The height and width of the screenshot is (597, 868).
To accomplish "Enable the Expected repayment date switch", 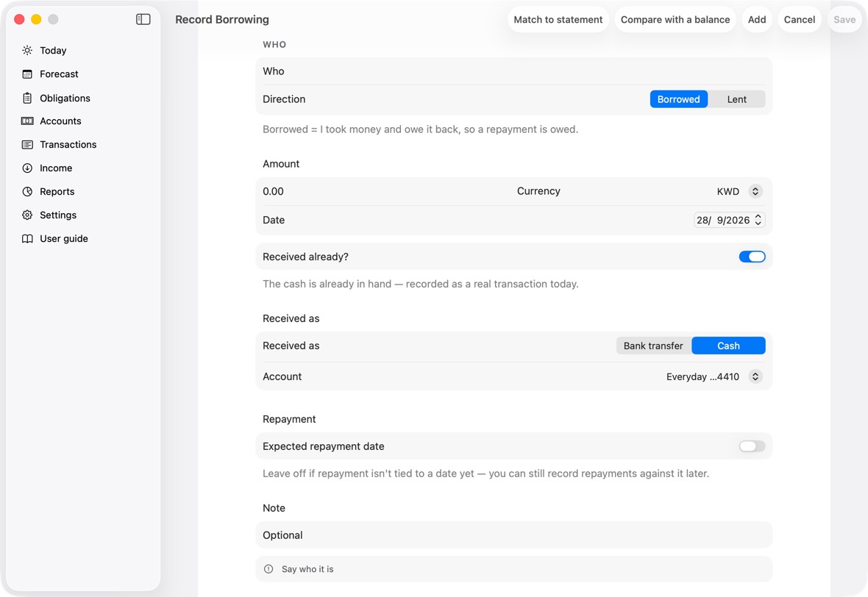I will [752, 446].
